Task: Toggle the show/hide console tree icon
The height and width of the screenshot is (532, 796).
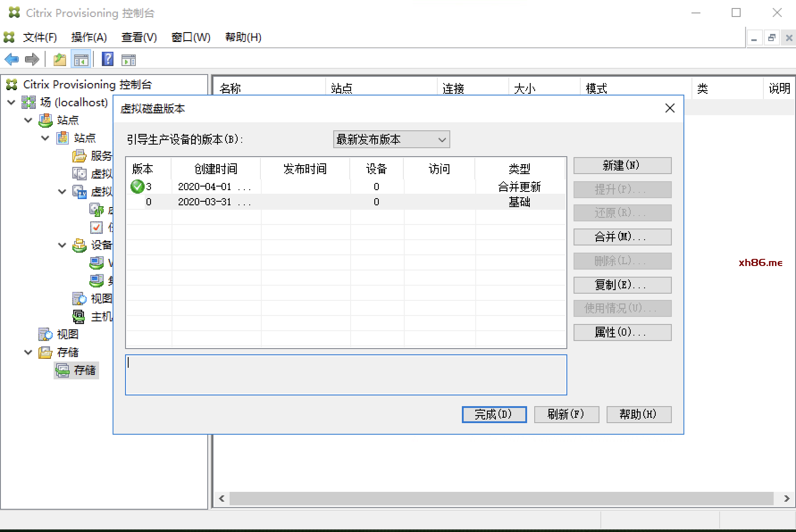Action: [81, 59]
